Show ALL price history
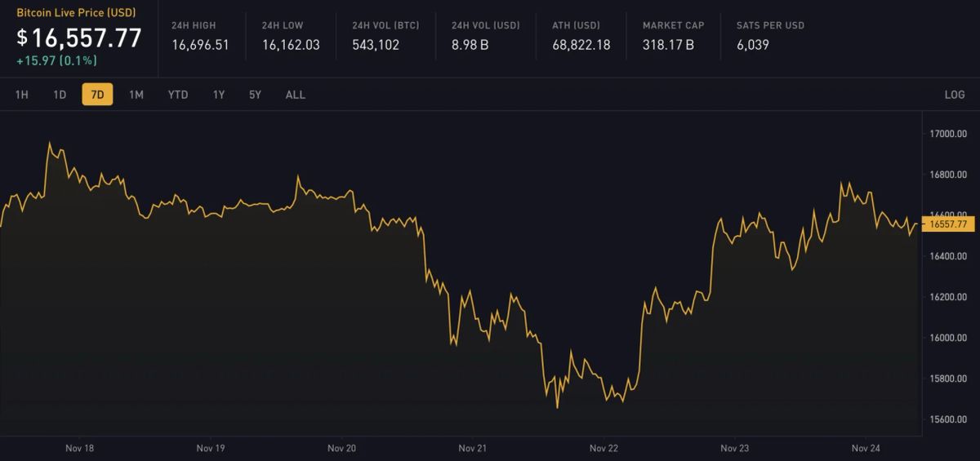980x461 pixels. pos(296,95)
